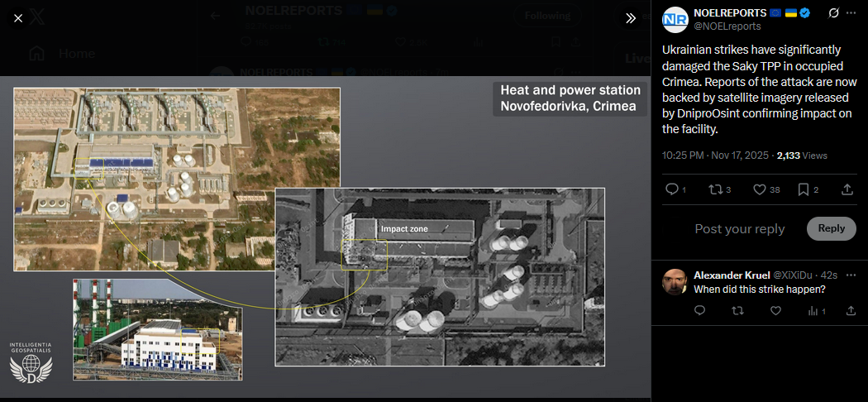Click the satellite image of Saky TPP
Viewport: 868px width, 402px height.
pyautogui.click(x=326, y=237)
